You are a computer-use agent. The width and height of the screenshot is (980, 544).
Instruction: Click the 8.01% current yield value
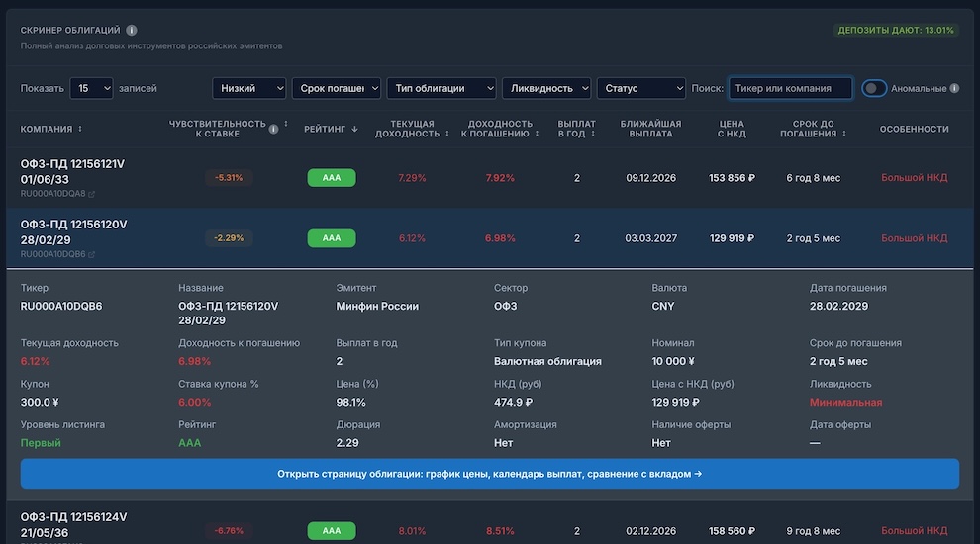pyautogui.click(x=412, y=531)
